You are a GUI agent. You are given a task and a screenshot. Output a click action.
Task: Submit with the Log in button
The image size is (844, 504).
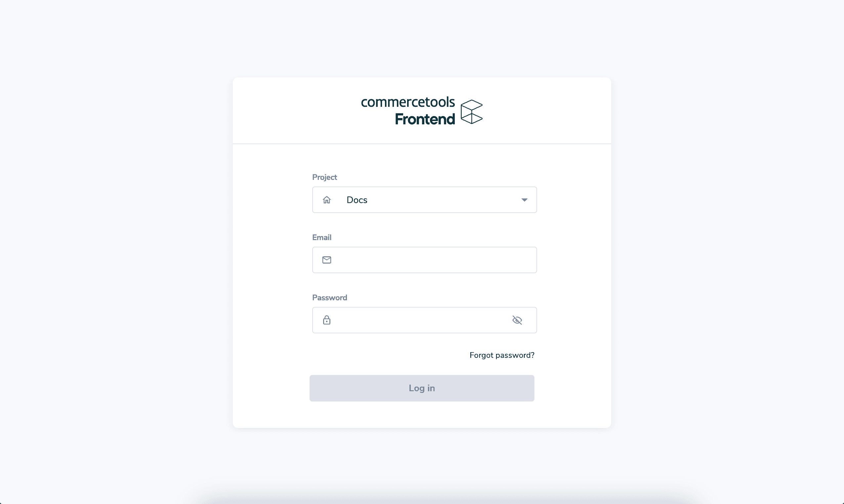(x=422, y=388)
